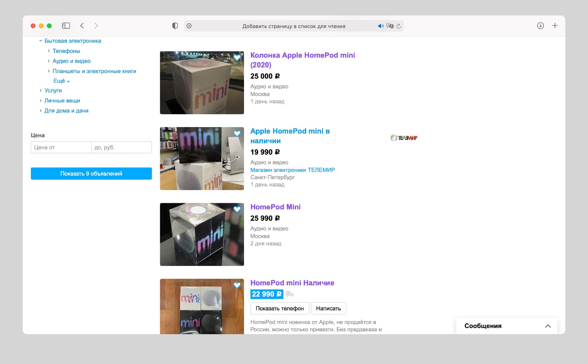588x364 pixels.
Task: Open the privacy shield report
Action: tap(175, 26)
